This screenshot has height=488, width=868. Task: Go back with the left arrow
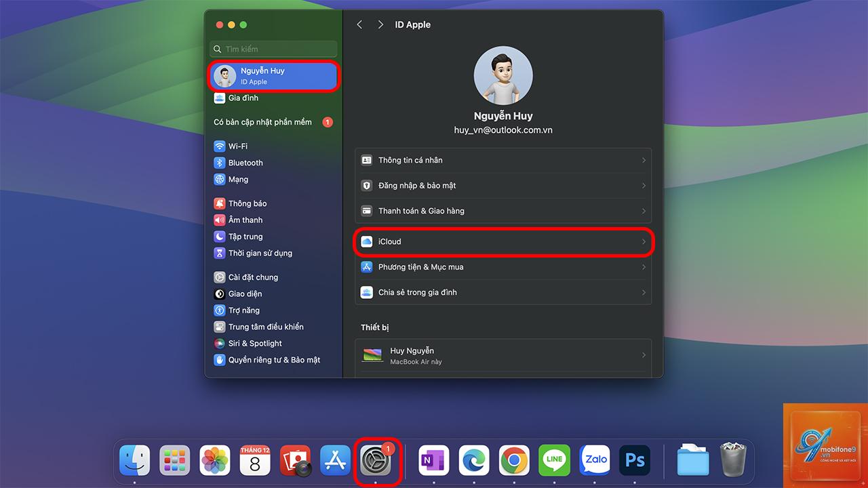click(x=359, y=24)
